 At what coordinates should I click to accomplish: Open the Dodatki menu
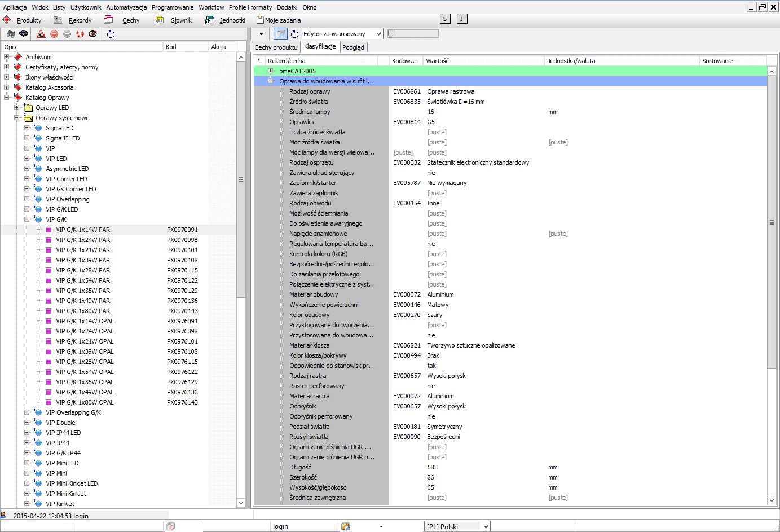tap(287, 7)
